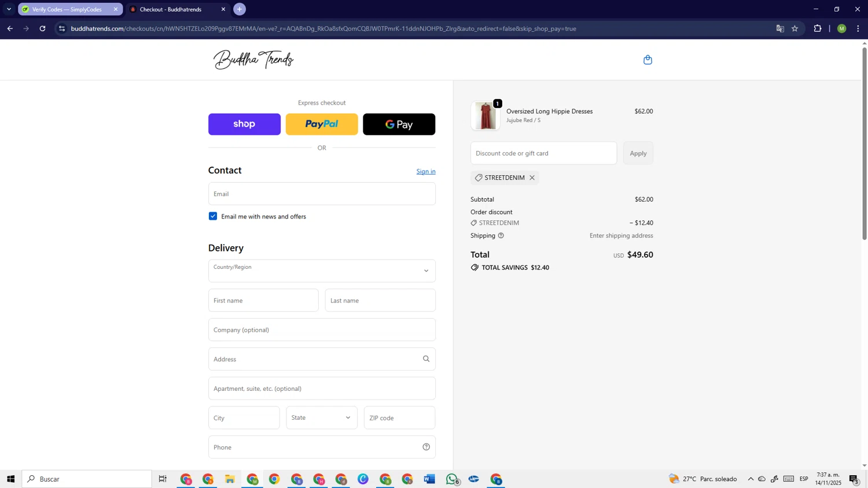Open File Explorer from taskbar

coord(230,479)
